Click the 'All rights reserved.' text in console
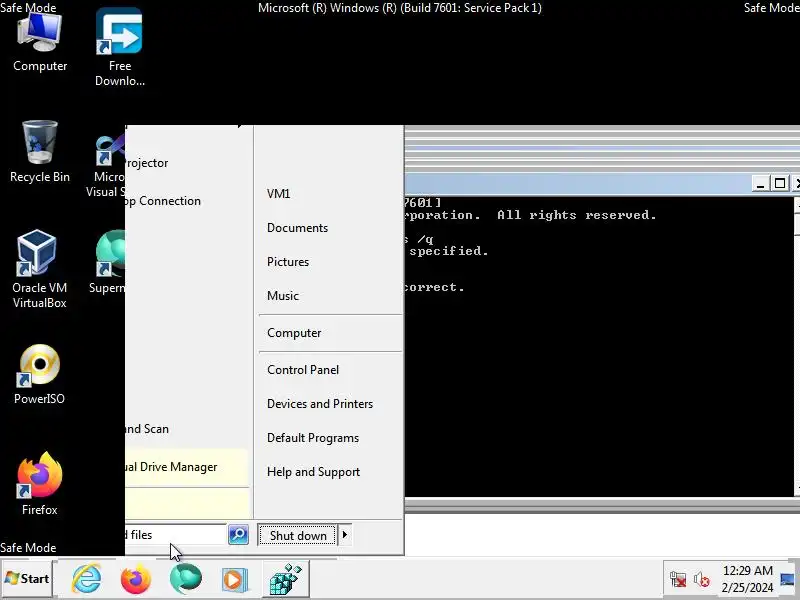 (x=577, y=215)
